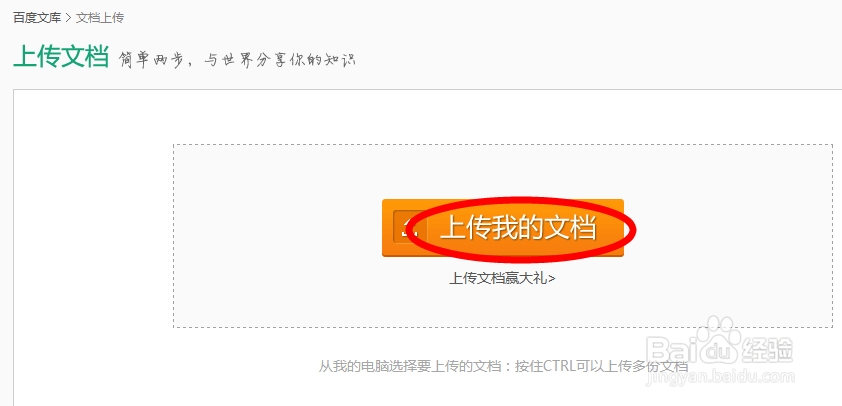This screenshot has height=406, width=842.
Task: Click the arrow at end of 上传文档赢大礼
Action: click(x=551, y=279)
